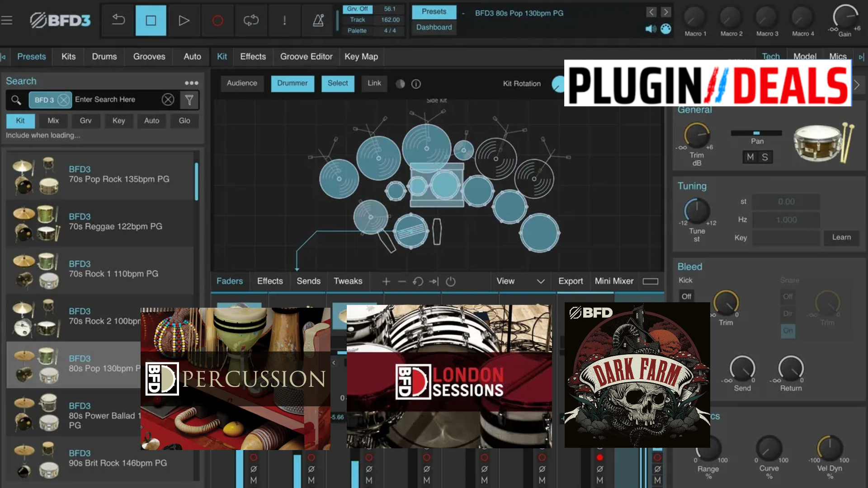Click the Record button in transport
Viewport: 868px width, 488px height.
[x=217, y=21]
